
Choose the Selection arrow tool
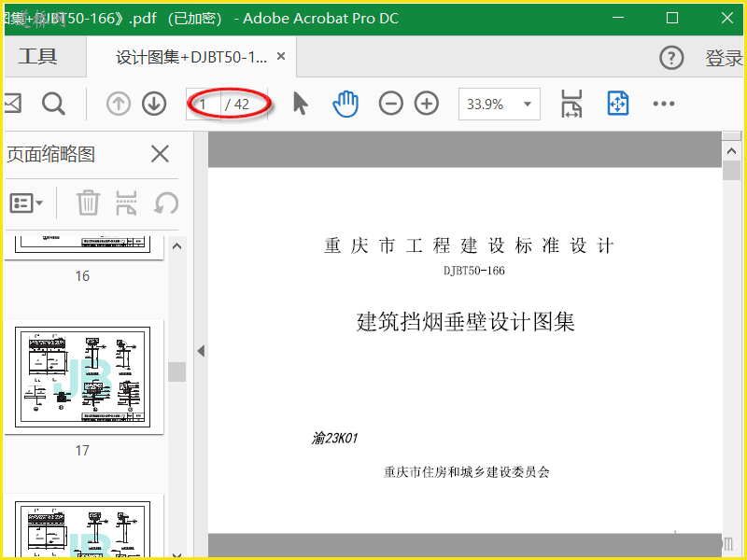pyautogui.click(x=300, y=104)
